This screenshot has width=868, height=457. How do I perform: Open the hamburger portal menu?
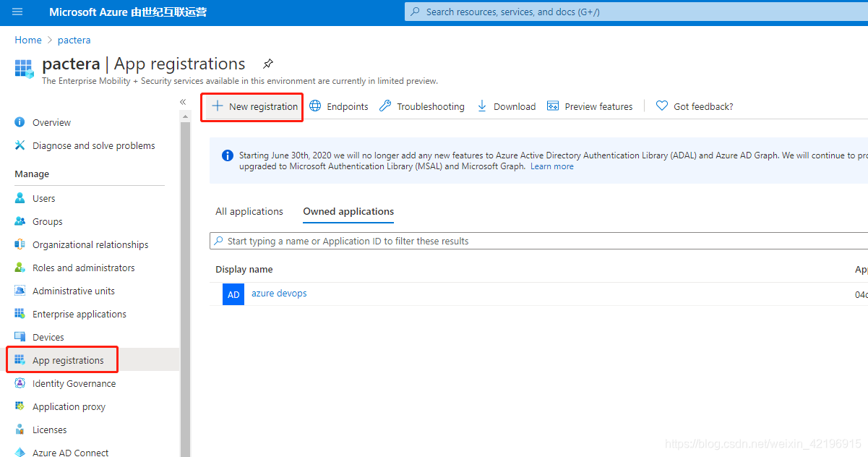17,12
